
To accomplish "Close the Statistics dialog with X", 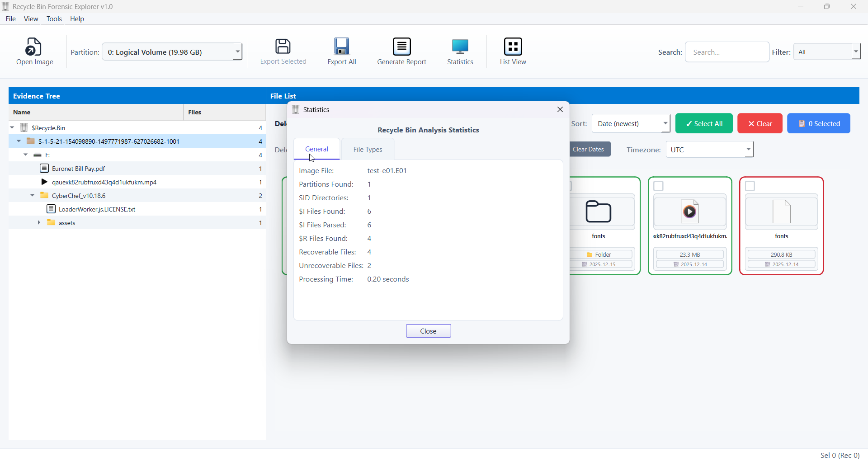I will point(560,110).
